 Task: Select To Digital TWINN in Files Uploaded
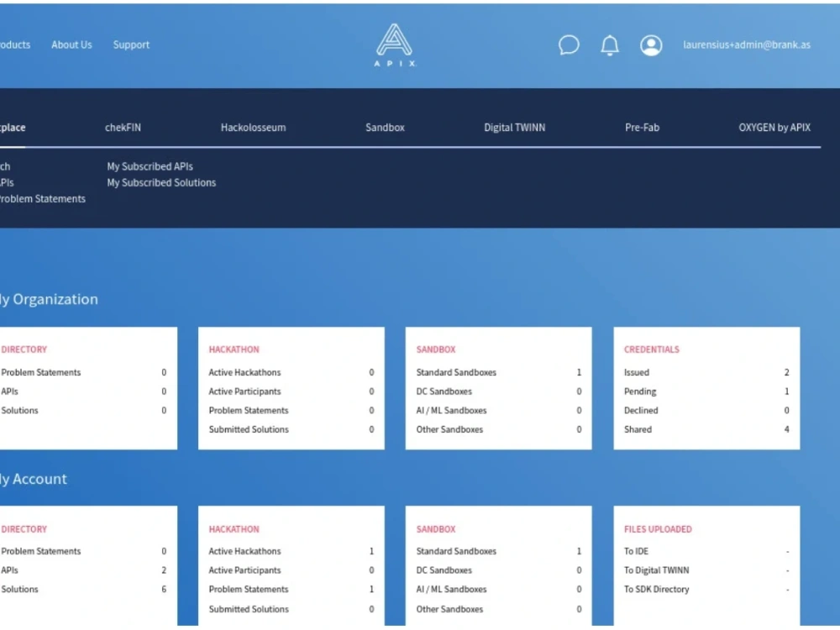point(706,570)
